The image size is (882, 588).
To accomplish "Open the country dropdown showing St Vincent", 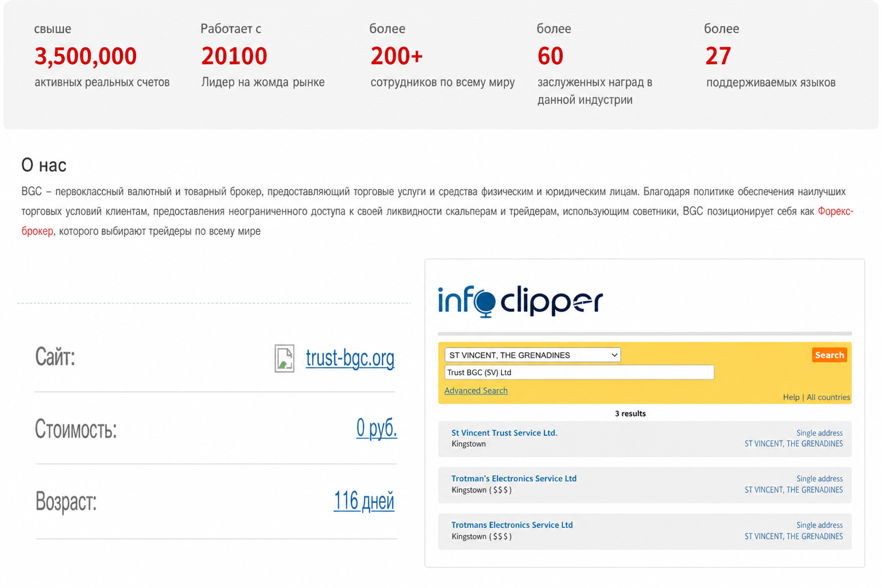I will coord(532,355).
